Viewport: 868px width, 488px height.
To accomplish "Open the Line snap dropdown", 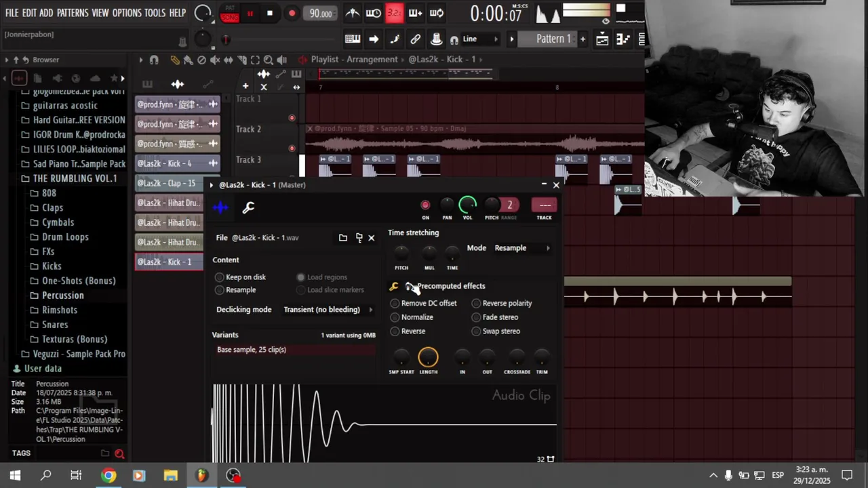I will tap(480, 39).
